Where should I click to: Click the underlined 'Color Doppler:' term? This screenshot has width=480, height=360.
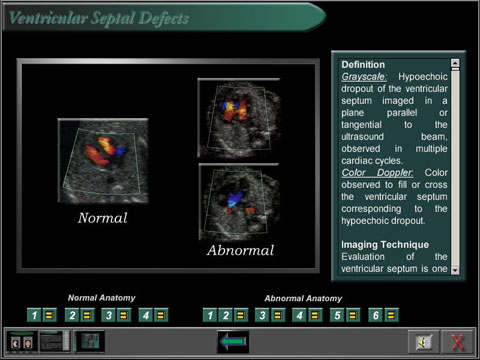coord(377,173)
